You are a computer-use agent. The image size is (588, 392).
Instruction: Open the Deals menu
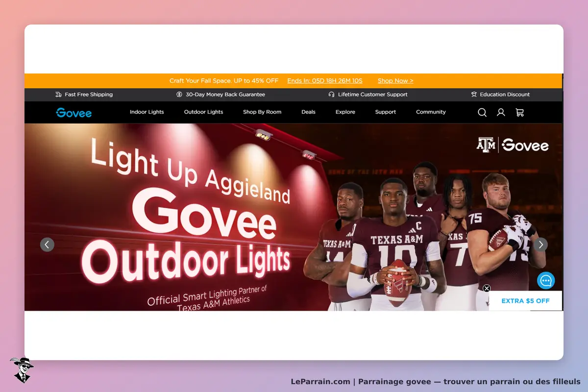308,112
